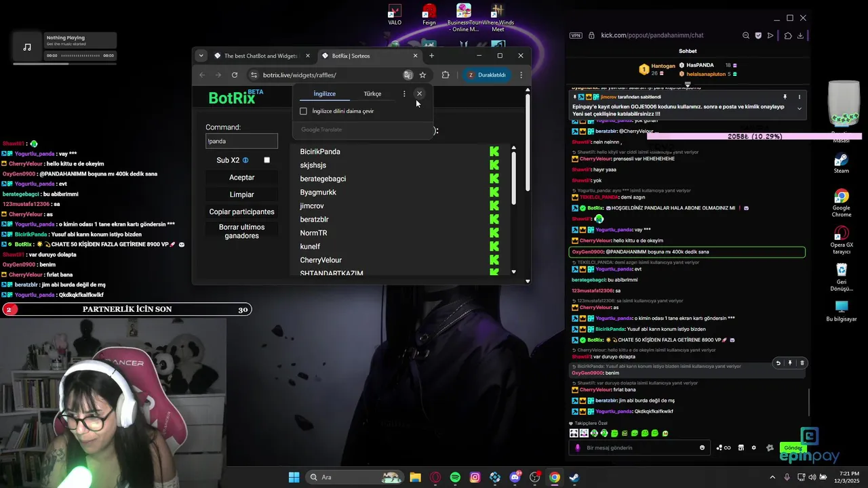Open emoji picker in chat input

(x=702, y=447)
